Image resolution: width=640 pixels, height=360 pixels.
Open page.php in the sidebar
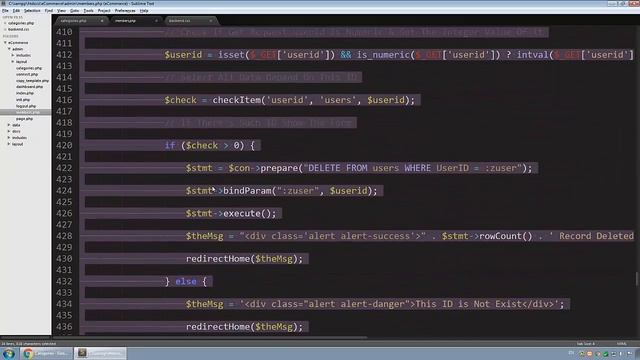24,119
